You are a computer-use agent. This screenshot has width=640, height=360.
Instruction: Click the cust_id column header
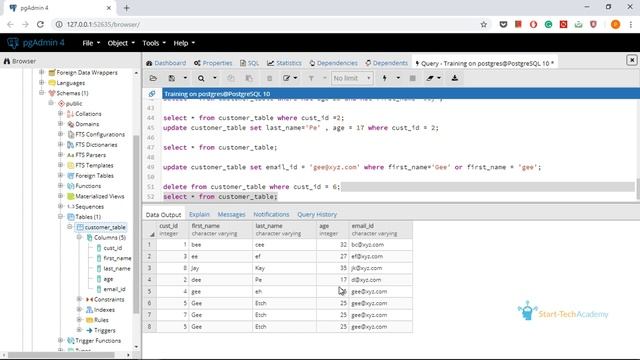(x=172, y=229)
